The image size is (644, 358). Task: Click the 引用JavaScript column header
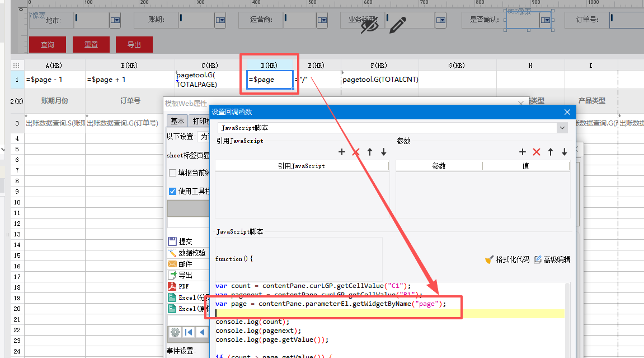pos(302,166)
